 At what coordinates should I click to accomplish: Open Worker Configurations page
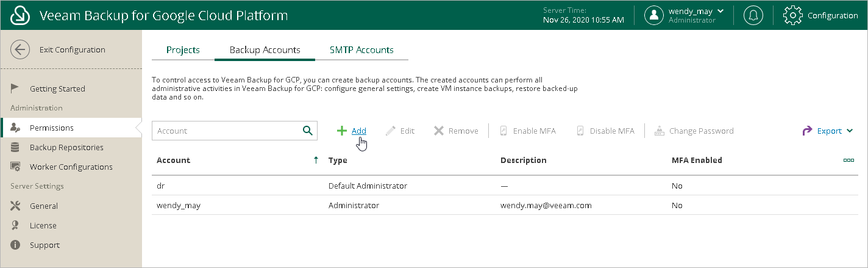(x=71, y=167)
